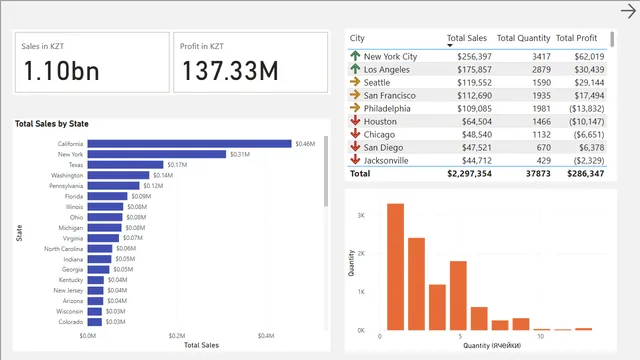Select the Pennsylvania bar
This screenshot has width=640, height=360.
pyautogui.click(x=113, y=186)
